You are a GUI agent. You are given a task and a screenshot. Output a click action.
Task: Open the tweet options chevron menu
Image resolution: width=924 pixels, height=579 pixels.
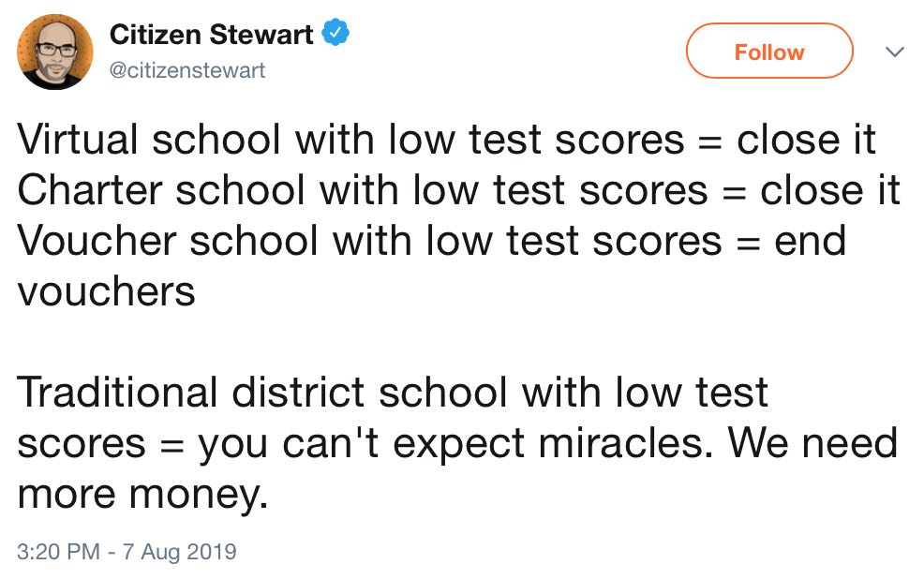[x=895, y=52]
